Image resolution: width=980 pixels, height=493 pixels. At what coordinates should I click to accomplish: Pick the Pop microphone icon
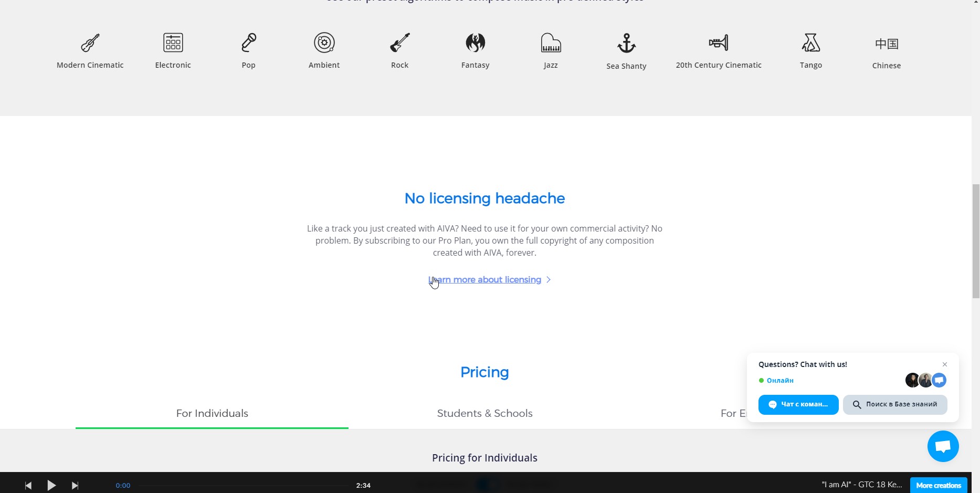[249, 43]
